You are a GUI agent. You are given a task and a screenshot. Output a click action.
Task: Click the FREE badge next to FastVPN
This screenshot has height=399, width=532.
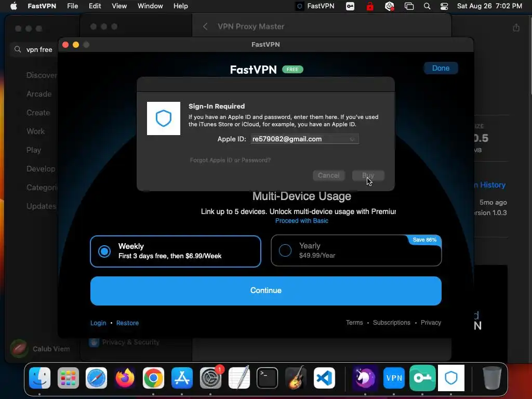pyautogui.click(x=292, y=70)
